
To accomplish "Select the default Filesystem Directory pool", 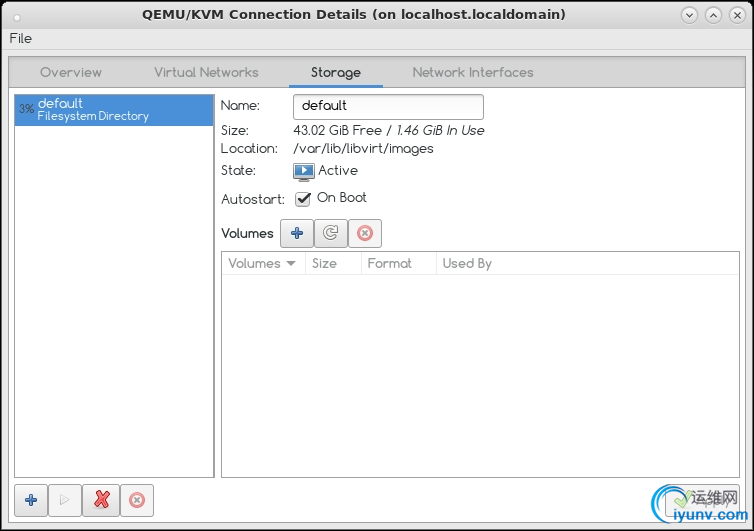I will click(x=114, y=110).
